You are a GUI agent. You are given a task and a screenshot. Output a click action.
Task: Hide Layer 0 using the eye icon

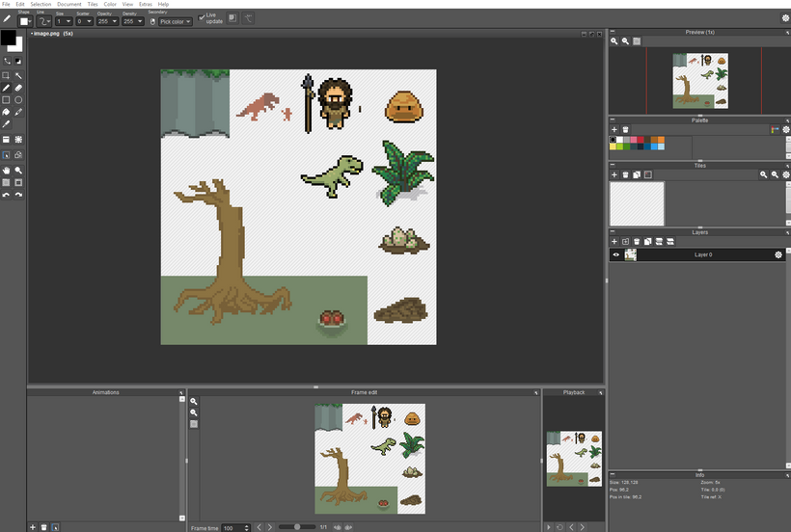tap(615, 254)
